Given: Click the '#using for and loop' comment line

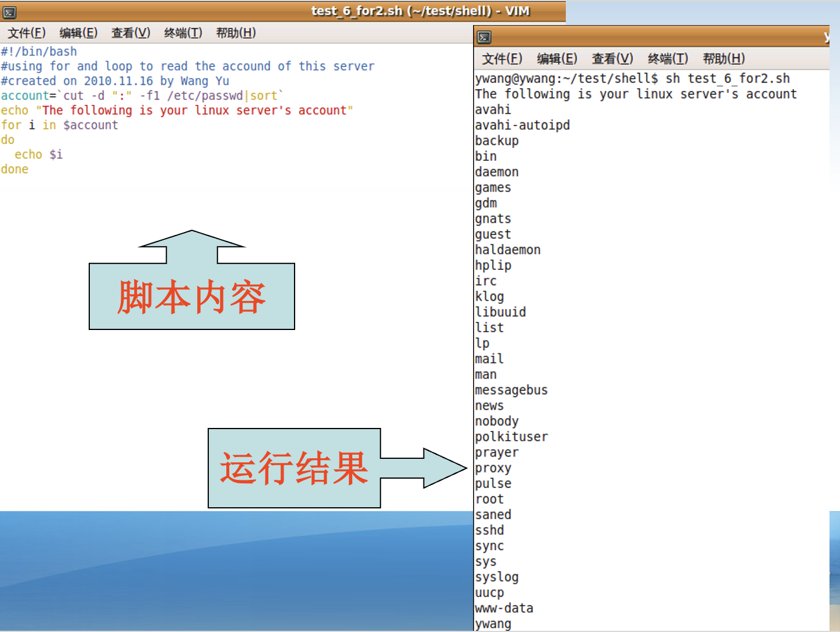Looking at the screenshot, I should coord(188,66).
